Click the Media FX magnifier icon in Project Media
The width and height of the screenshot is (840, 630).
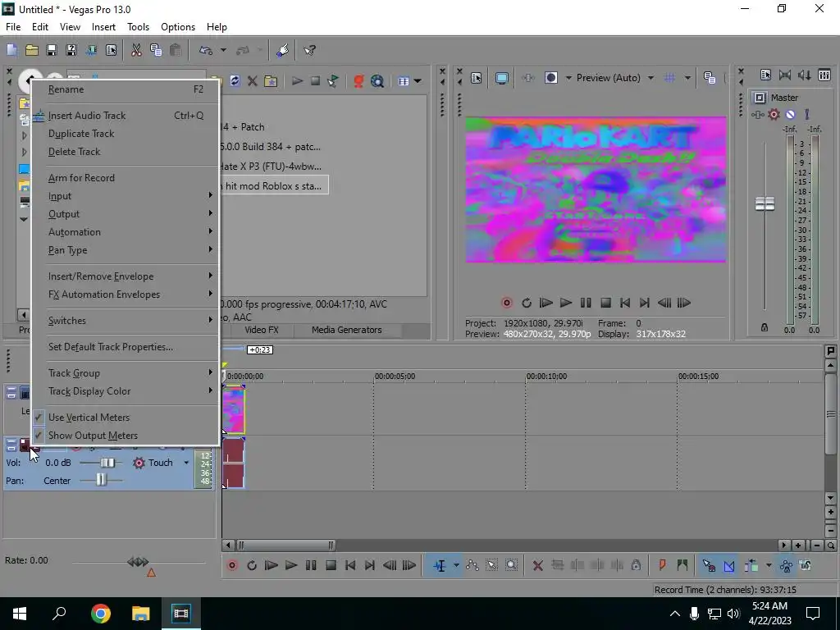pos(377,81)
